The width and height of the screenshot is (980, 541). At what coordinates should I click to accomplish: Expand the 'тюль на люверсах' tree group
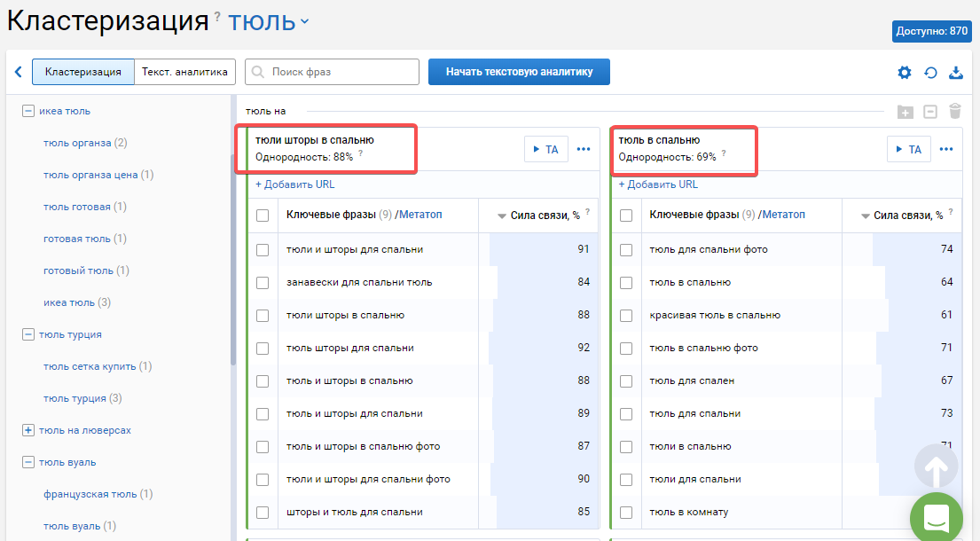[x=28, y=430]
